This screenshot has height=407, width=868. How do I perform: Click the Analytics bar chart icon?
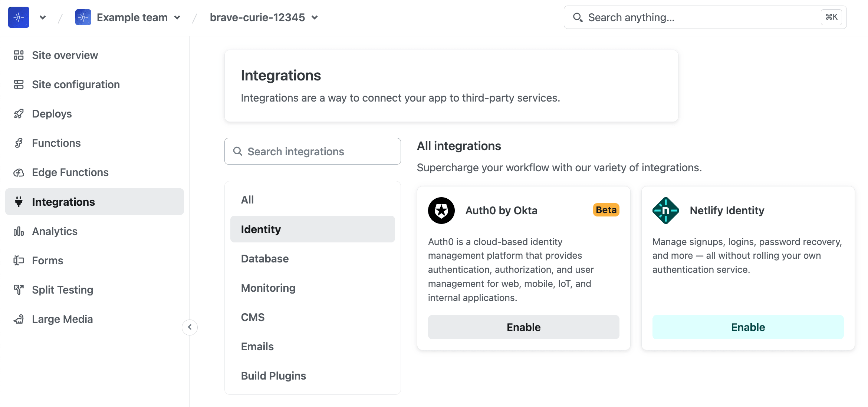[x=19, y=231]
